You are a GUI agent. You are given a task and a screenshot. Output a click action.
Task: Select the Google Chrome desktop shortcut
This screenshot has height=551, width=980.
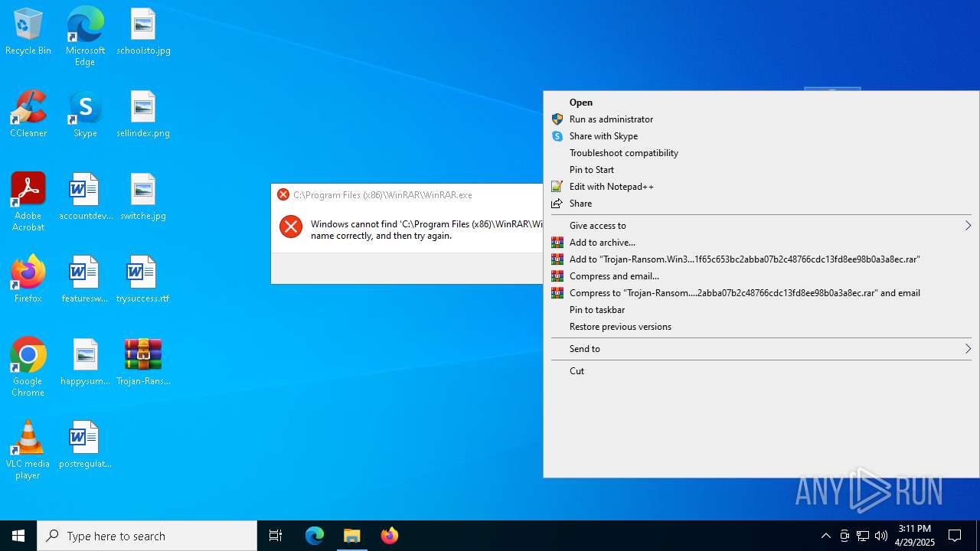click(x=28, y=367)
